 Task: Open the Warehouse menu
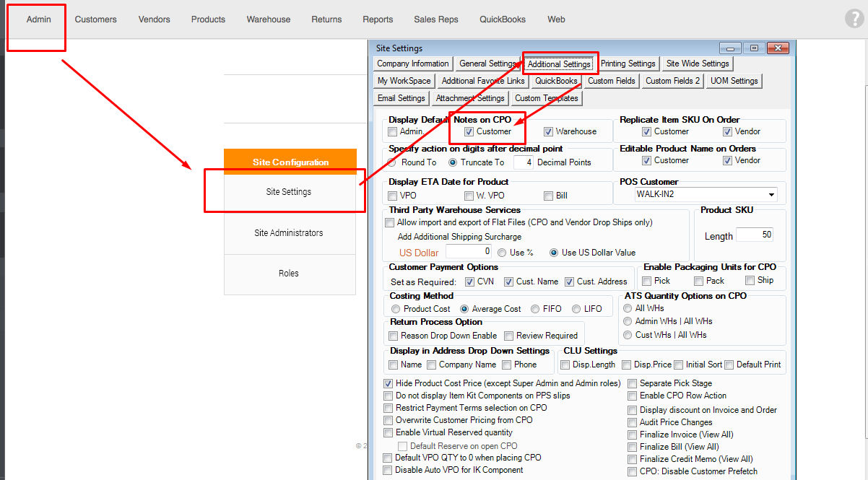tap(268, 19)
